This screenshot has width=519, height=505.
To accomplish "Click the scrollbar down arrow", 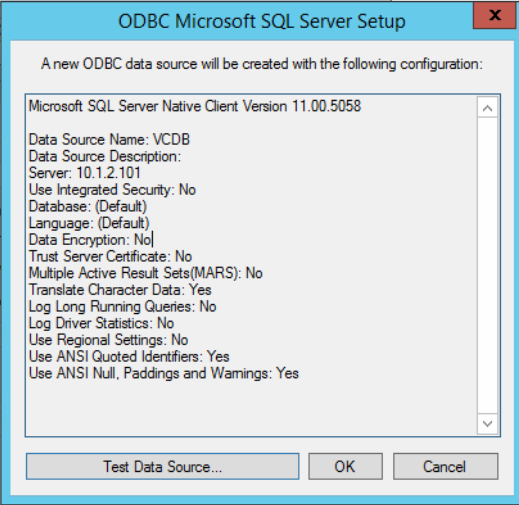I will [x=487, y=424].
